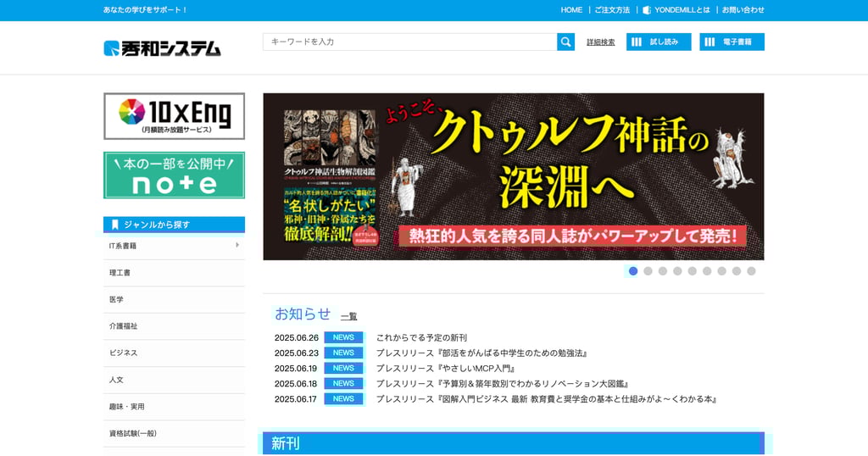868x456 pixels.
Task: Select the fourth carousel dot
Action: (677, 271)
